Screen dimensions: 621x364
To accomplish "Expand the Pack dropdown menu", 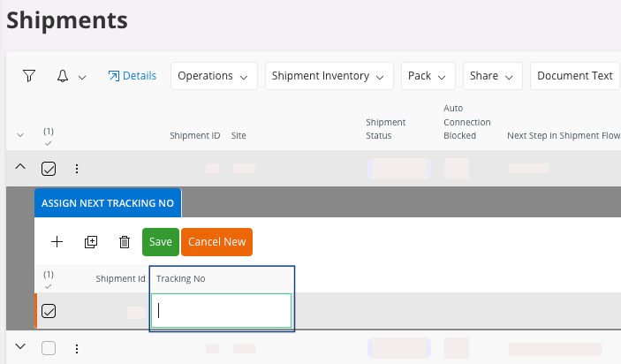I will (x=428, y=76).
